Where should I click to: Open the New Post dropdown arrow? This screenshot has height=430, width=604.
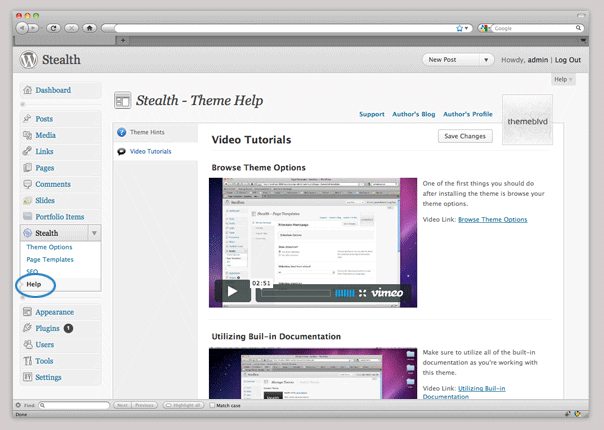(486, 60)
